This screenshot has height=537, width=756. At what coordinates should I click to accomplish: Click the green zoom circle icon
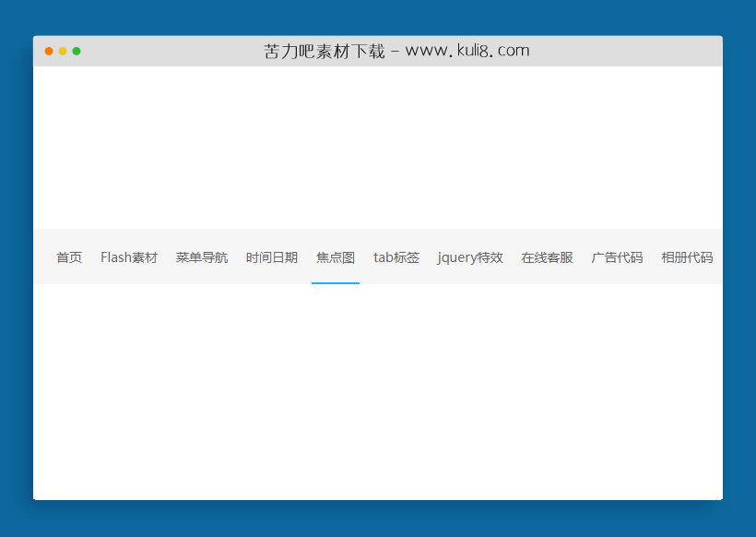pos(77,53)
